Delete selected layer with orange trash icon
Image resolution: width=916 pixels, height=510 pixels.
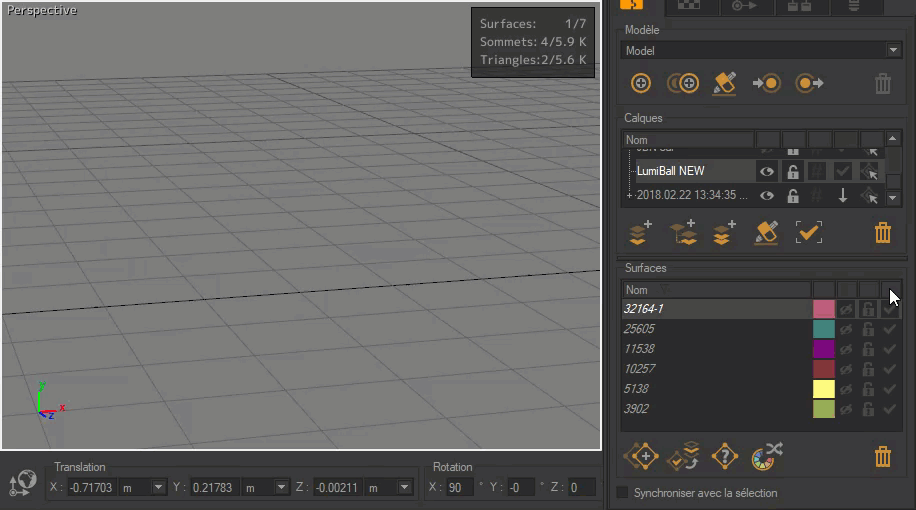882,233
